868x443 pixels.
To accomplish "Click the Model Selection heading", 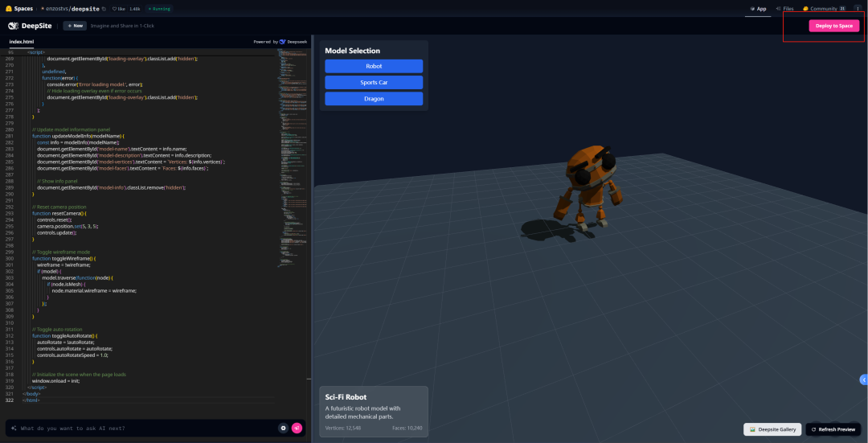I will 352,51.
